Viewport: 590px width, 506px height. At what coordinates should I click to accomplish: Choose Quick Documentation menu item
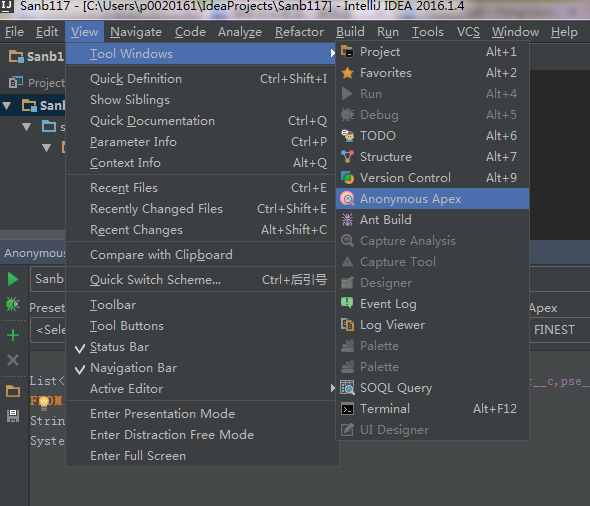point(201,121)
